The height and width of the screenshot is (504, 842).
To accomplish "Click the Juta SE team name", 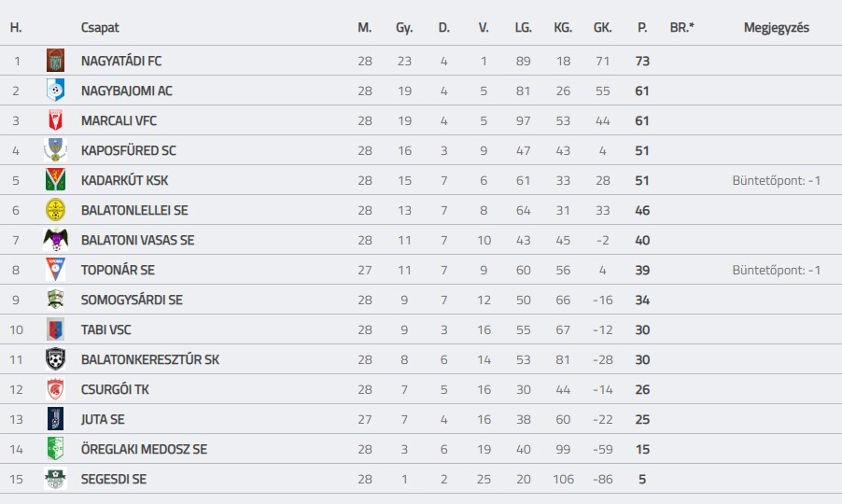I will (x=103, y=420).
